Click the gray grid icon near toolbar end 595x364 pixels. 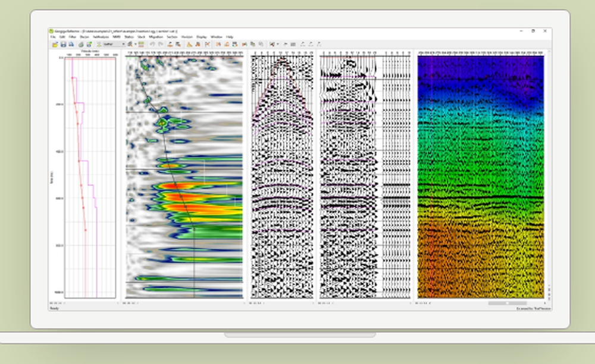(x=293, y=45)
